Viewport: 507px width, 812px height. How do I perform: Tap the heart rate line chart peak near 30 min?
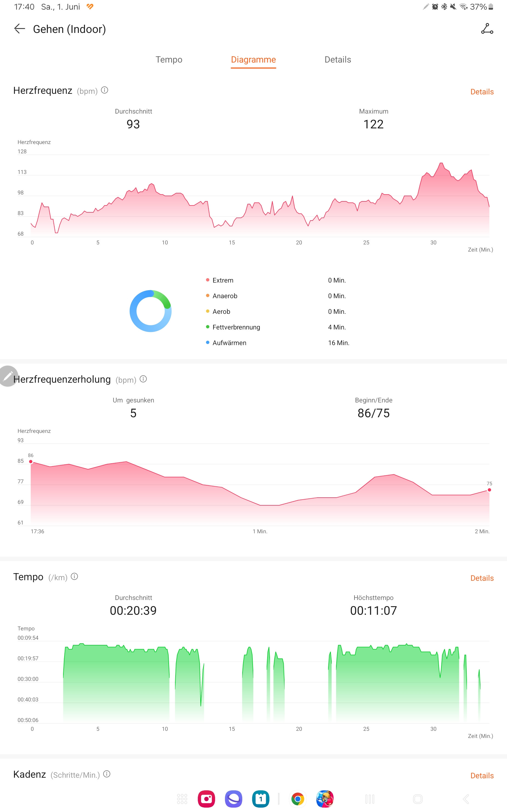click(441, 163)
